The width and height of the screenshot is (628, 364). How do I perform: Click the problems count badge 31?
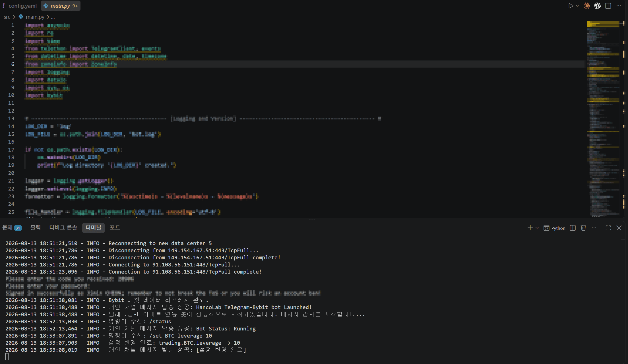(x=18, y=228)
